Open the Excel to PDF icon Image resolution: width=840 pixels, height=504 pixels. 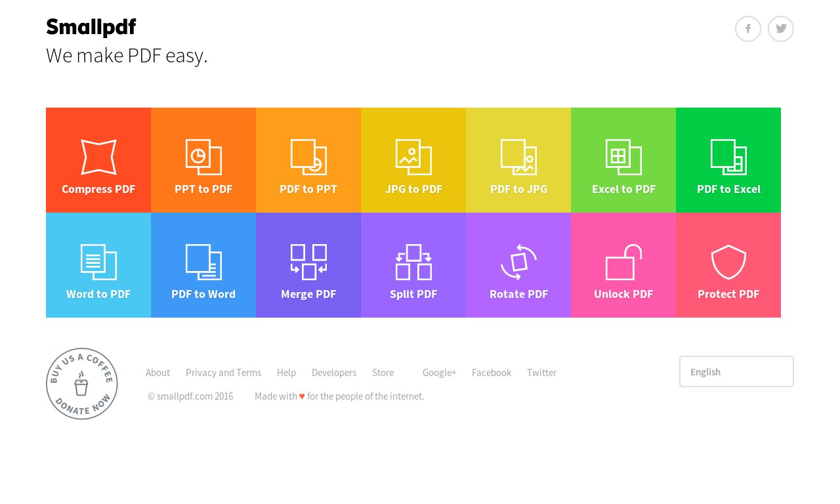point(623,157)
